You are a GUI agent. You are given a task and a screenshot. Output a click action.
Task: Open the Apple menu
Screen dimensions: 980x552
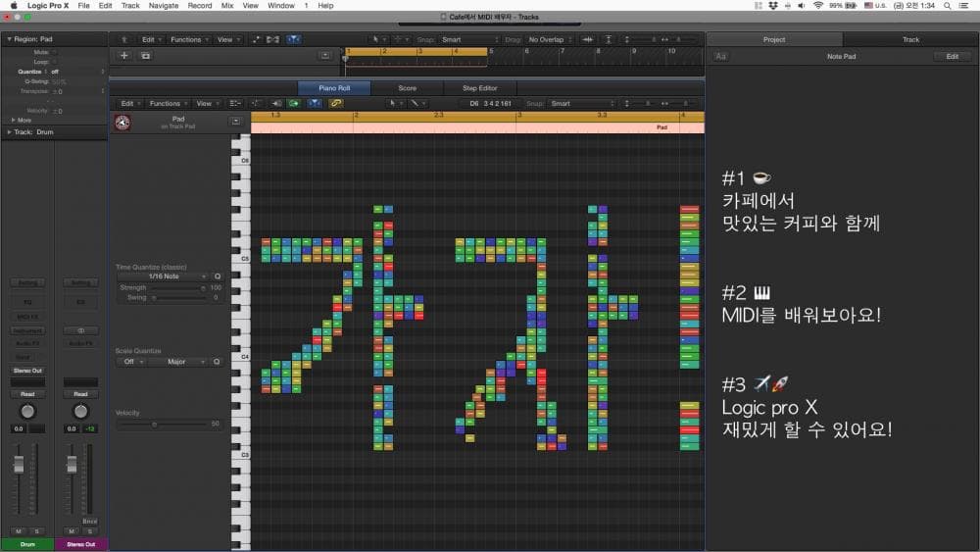pos(13,6)
